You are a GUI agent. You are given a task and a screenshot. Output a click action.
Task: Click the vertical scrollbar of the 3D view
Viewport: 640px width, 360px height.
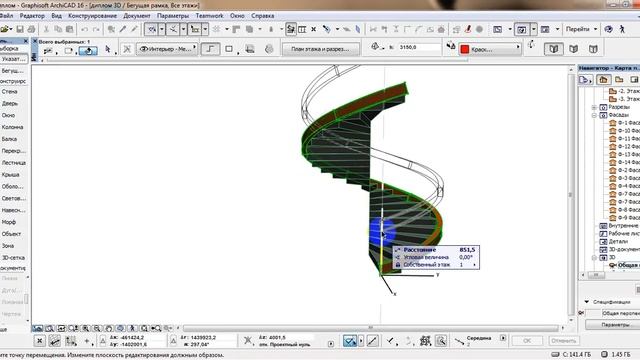coord(571,194)
